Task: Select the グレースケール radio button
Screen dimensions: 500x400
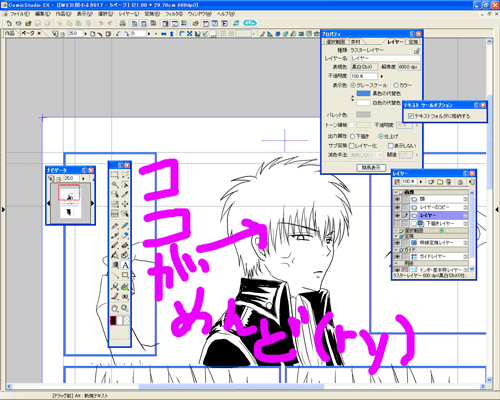Action: pyautogui.click(x=353, y=85)
